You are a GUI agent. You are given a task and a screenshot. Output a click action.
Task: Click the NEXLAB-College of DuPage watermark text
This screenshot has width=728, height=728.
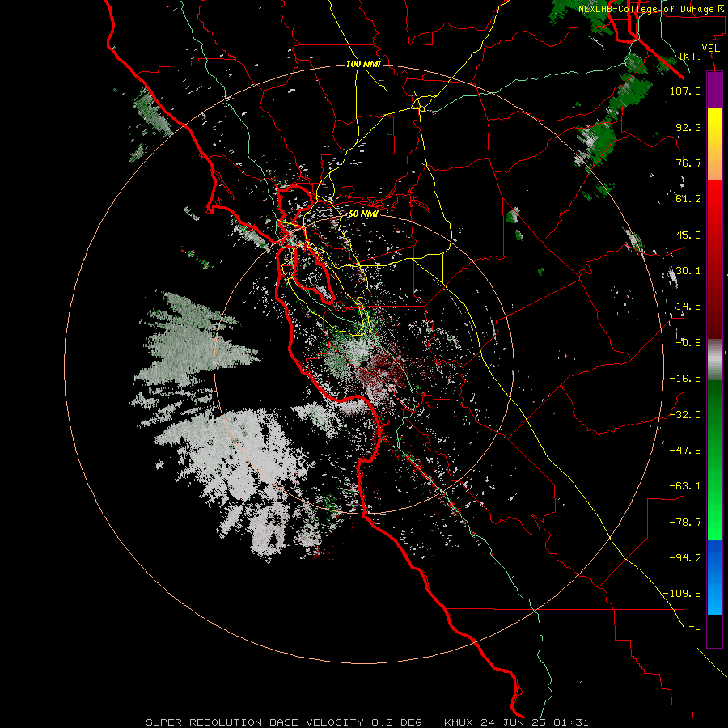coord(651,9)
